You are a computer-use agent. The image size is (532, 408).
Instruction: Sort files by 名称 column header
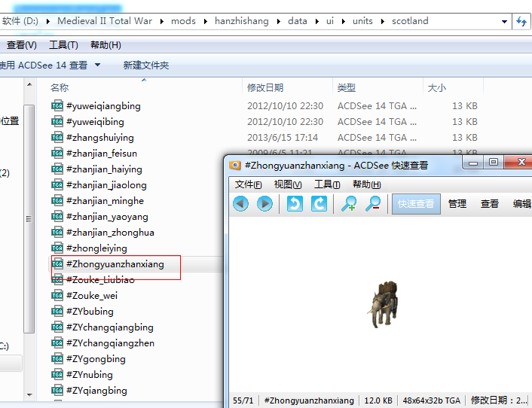pos(60,88)
